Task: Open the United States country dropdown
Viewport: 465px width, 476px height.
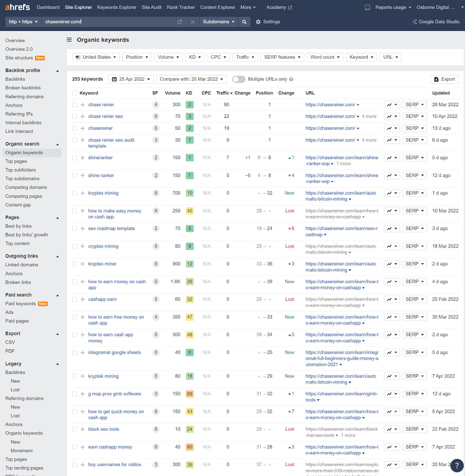Action: tap(96, 57)
